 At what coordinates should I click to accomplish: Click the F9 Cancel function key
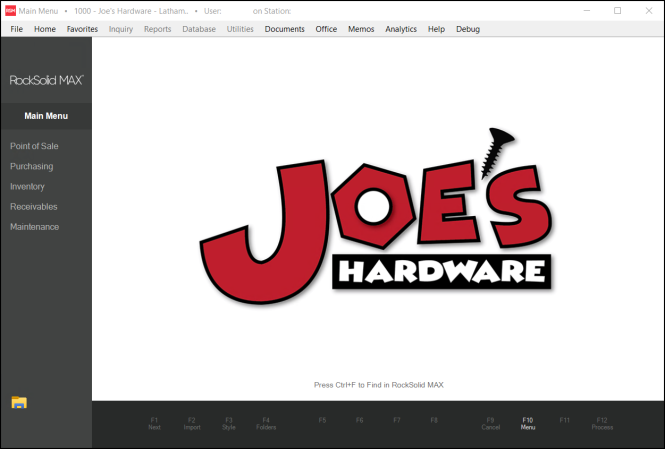[491, 424]
